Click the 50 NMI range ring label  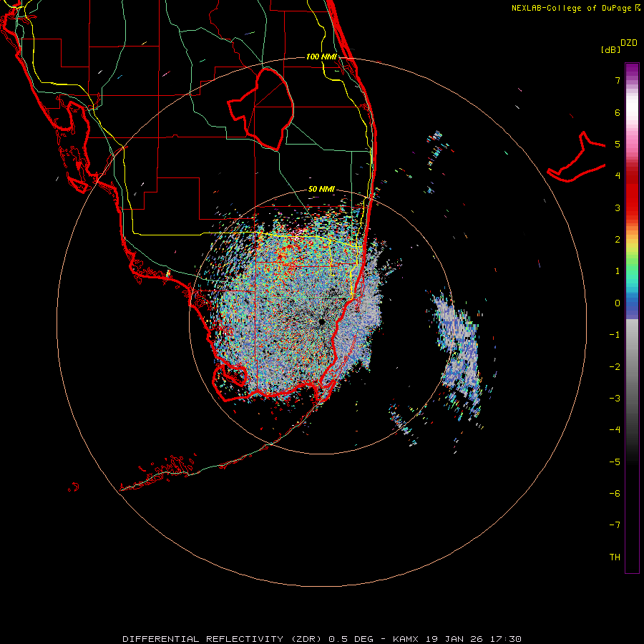321,189
